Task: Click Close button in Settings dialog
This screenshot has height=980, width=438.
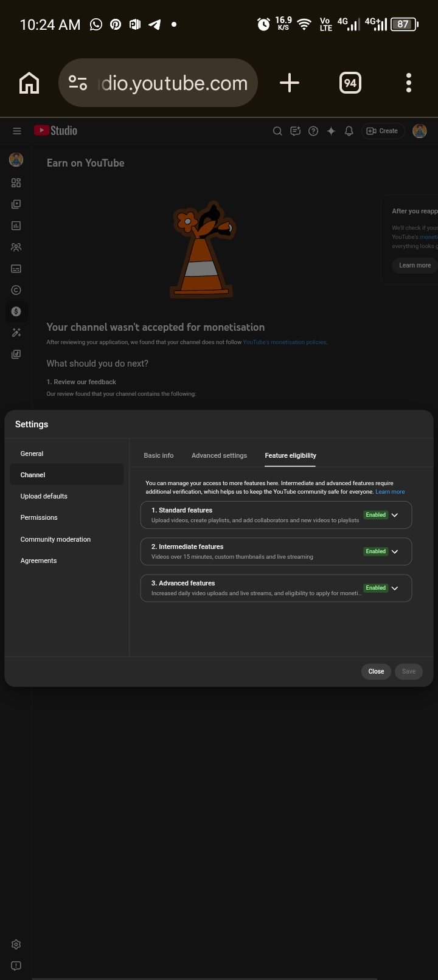Action: 376,671
